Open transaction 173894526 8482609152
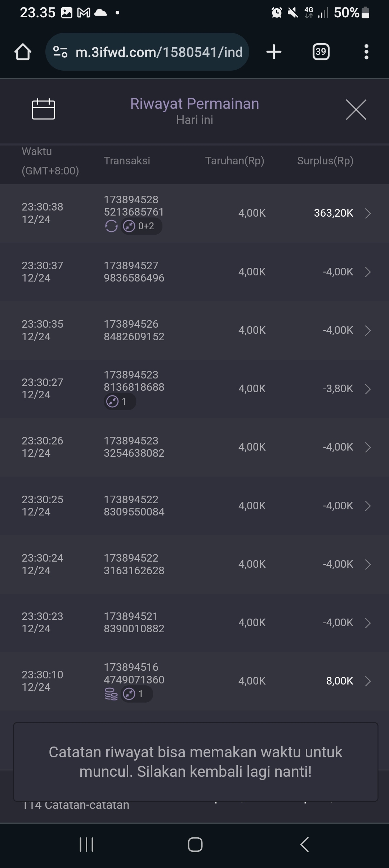The height and width of the screenshot is (868, 389). click(134, 330)
